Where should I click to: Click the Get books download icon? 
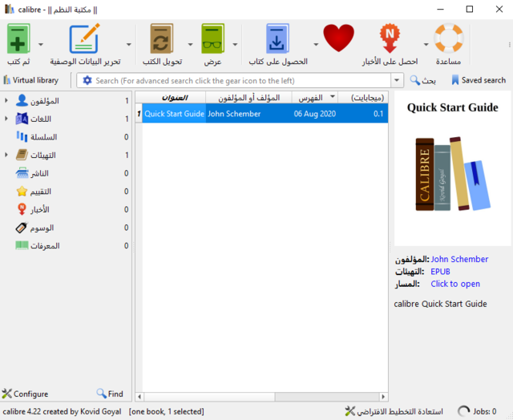point(277,38)
